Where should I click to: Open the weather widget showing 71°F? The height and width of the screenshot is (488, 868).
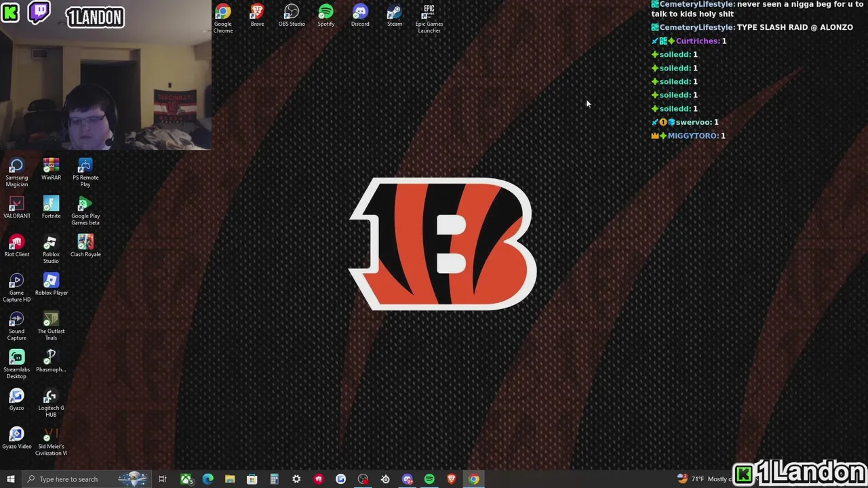(x=704, y=479)
